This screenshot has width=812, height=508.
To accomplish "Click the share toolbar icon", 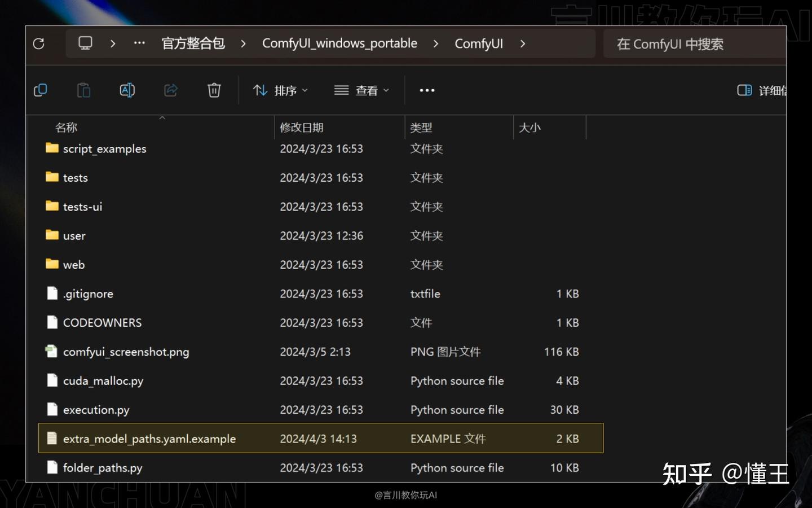I will click(x=171, y=90).
